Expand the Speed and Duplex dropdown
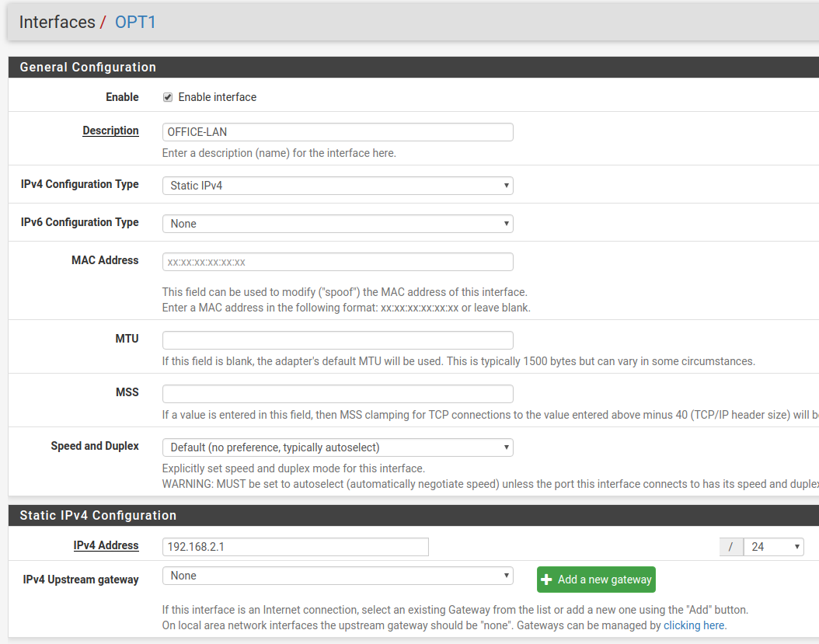 point(337,447)
